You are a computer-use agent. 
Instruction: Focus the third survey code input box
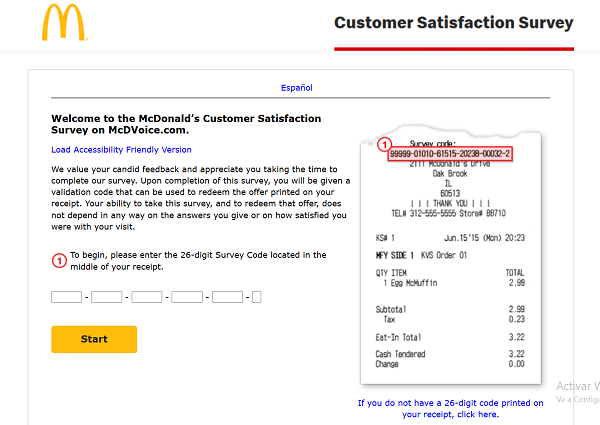pos(147,297)
